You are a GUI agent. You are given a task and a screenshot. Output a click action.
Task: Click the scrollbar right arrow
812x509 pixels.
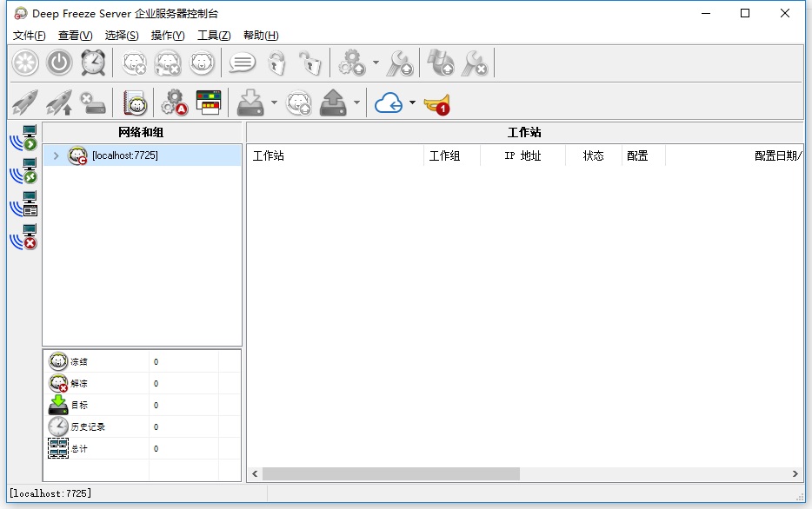[x=795, y=474]
